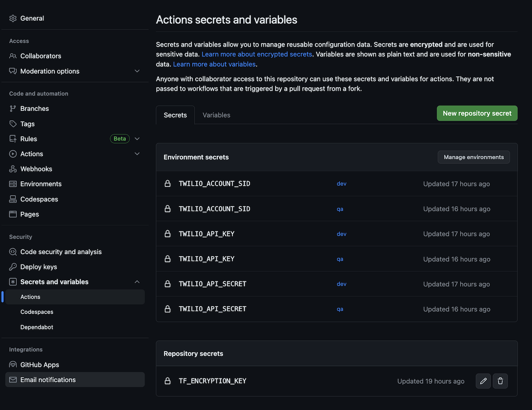This screenshot has width=532, height=410.
Task: Select Actions under Secrets and variables
Action: [75, 297]
